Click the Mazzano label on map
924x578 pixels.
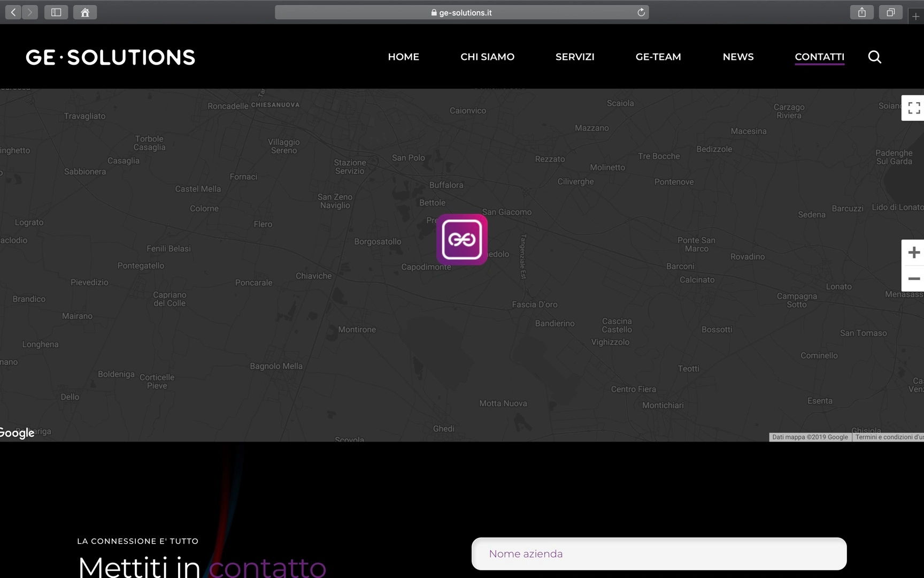click(592, 128)
